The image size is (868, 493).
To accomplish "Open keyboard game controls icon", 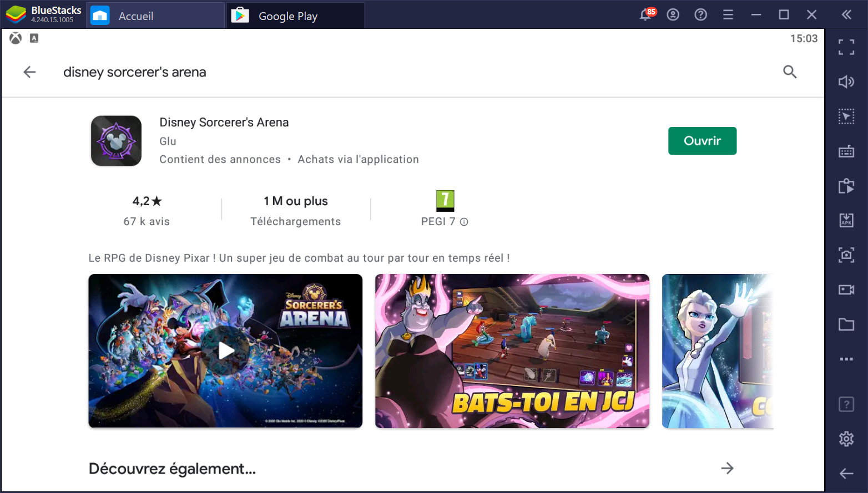I will coord(846,151).
